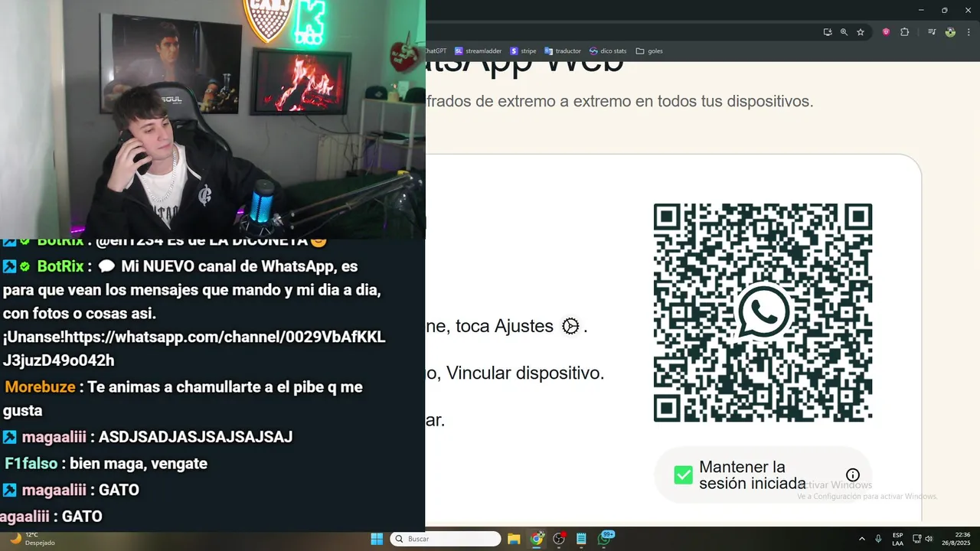Screen dimensions: 980x551
Task: Click the taskbar Buscar search box
Action: tap(446, 539)
